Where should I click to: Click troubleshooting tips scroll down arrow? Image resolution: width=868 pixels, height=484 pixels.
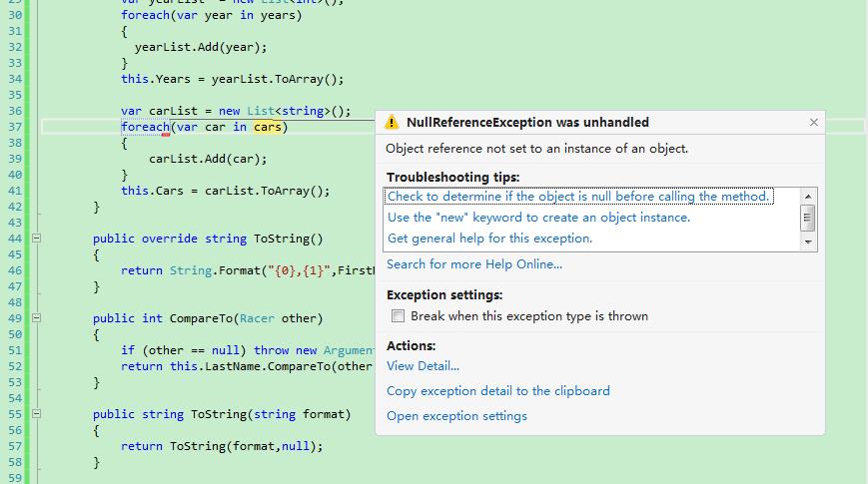[808, 242]
